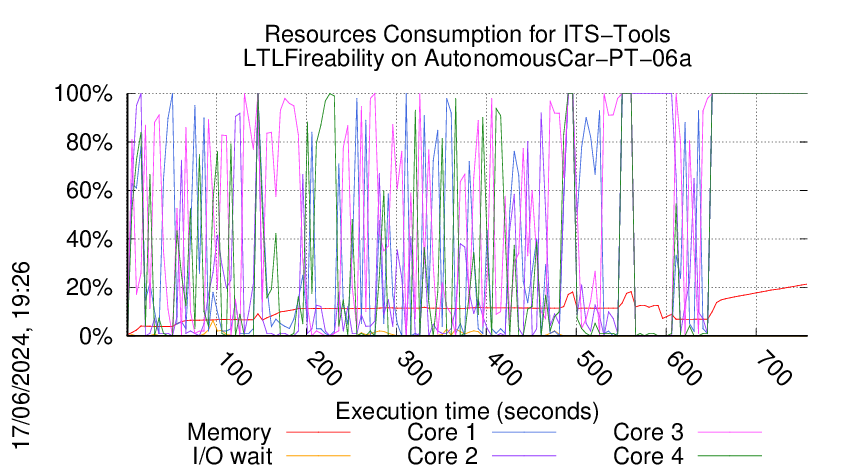This screenshot has height=475, width=850.
Task: Click the Core 1 legend label
Action: click(441, 433)
